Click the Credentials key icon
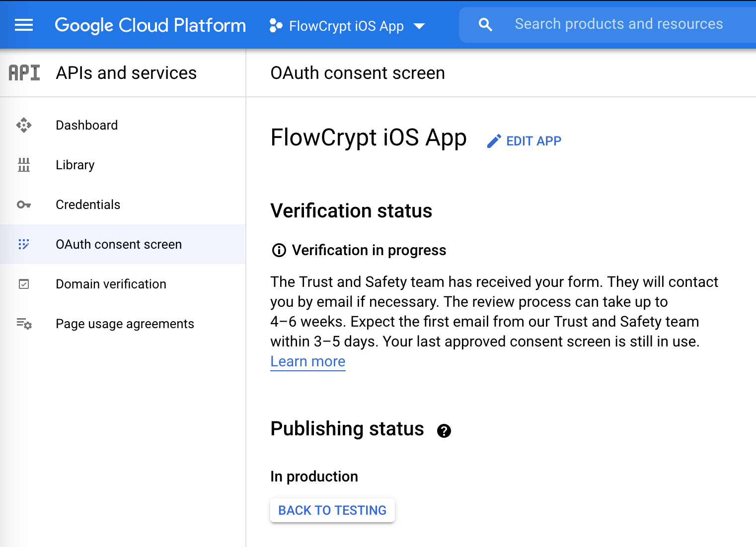 (24, 205)
